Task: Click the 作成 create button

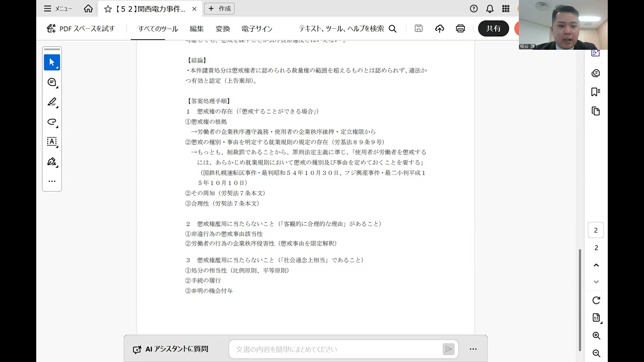Action: coord(219,9)
